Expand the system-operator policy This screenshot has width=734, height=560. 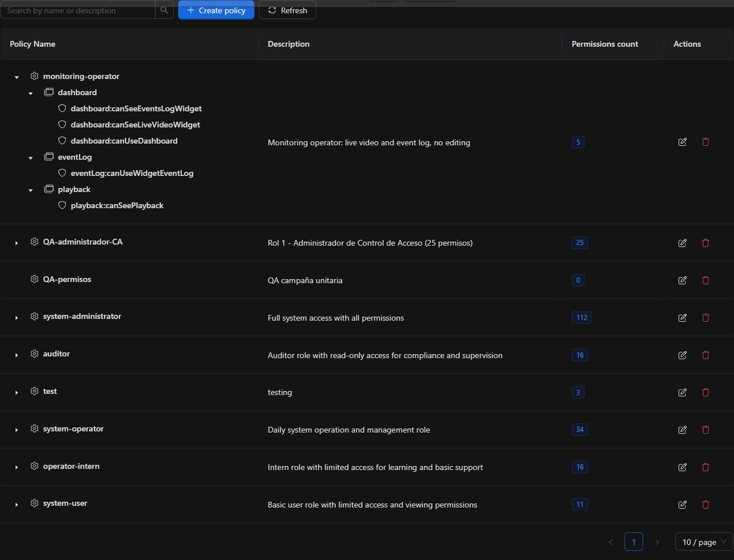[17, 430]
